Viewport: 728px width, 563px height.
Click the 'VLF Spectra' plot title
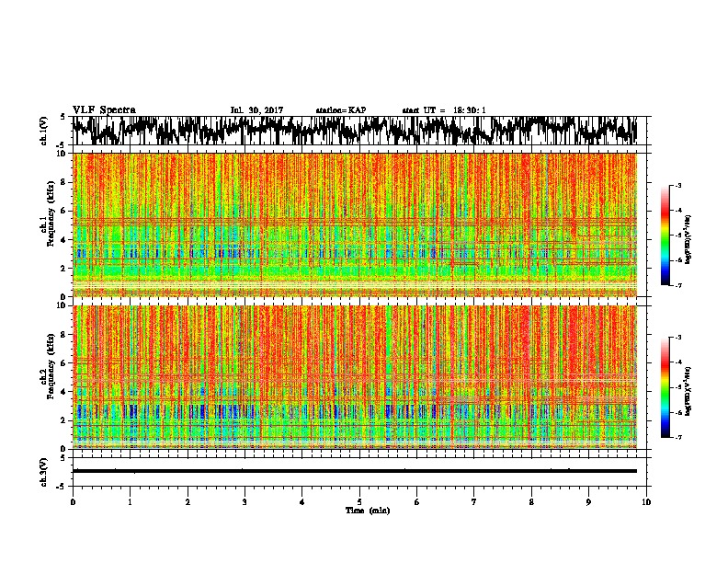[x=104, y=109]
